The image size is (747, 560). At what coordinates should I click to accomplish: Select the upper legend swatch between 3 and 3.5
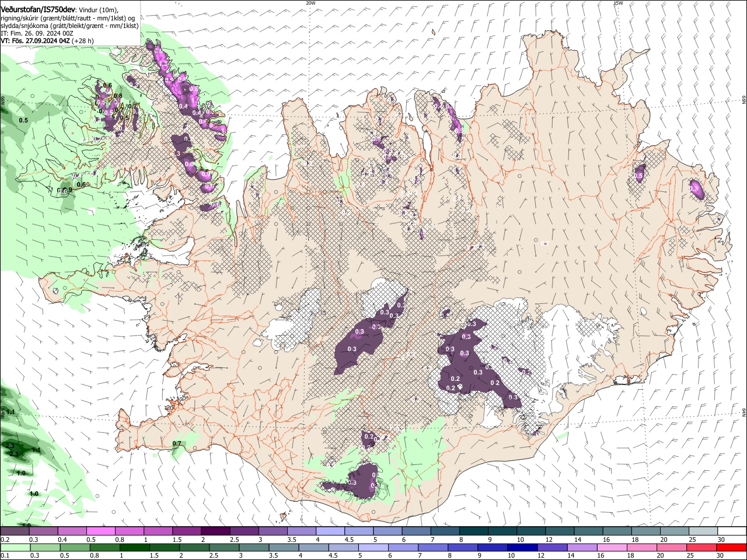pos(273,531)
